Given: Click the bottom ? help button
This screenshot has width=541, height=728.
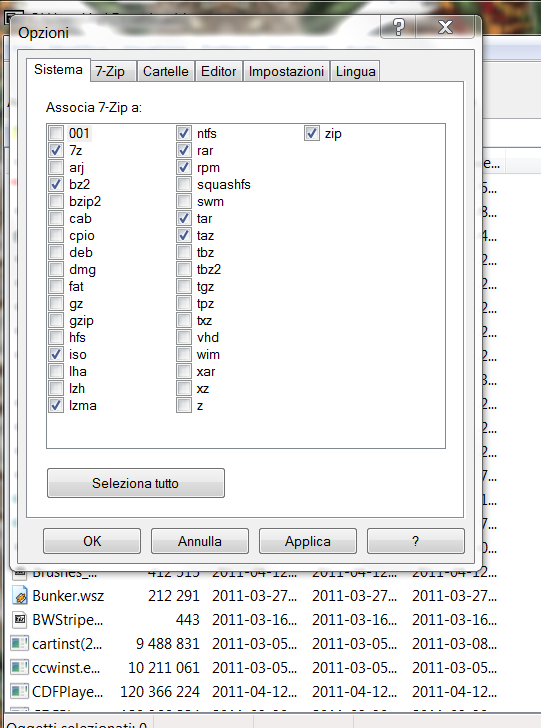Looking at the screenshot, I should point(416,541).
